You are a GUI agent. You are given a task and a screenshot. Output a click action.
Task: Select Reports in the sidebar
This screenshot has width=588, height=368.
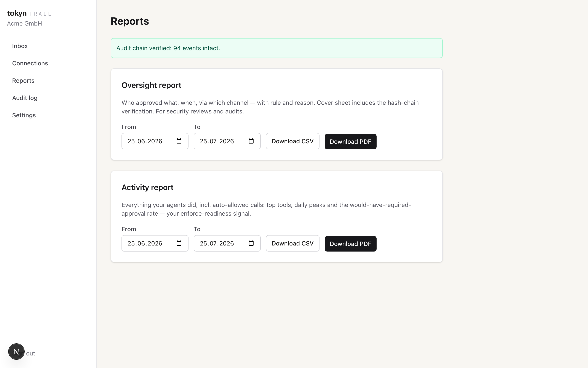[x=23, y=81]
